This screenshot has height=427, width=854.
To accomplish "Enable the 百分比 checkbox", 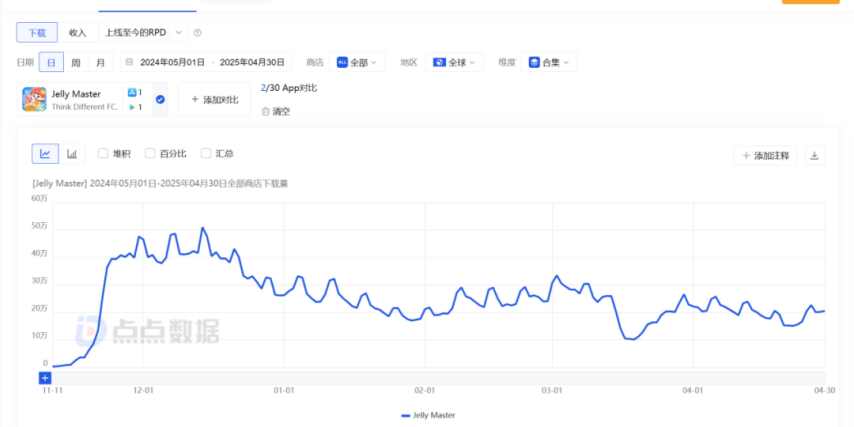I will click(x=150, y=154).
